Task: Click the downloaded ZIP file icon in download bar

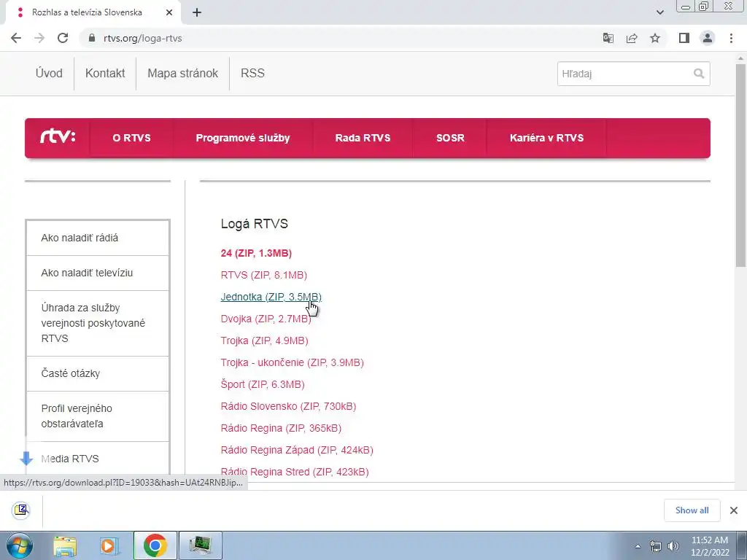Action: [x=21, y=510]
